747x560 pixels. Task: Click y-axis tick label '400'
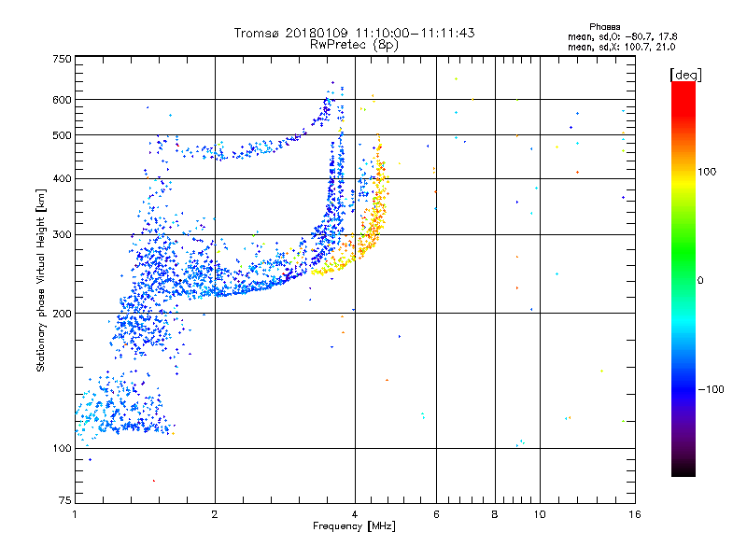point(62,178)
